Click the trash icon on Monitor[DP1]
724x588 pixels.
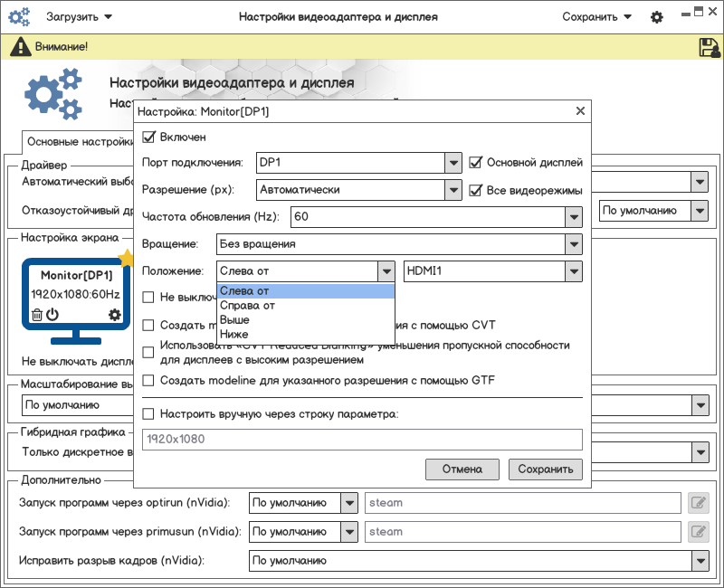tap(36, 315)
